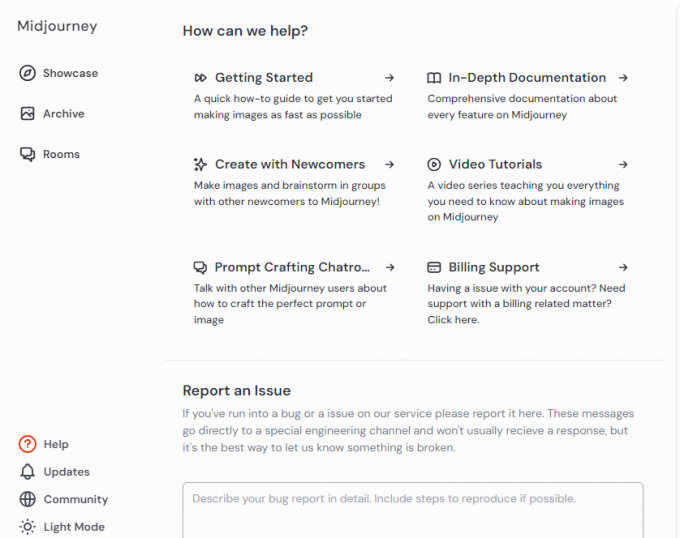Click 'Having a issue with your account?' text
Viewport: 680px width, 538px height.
(526, 304)
